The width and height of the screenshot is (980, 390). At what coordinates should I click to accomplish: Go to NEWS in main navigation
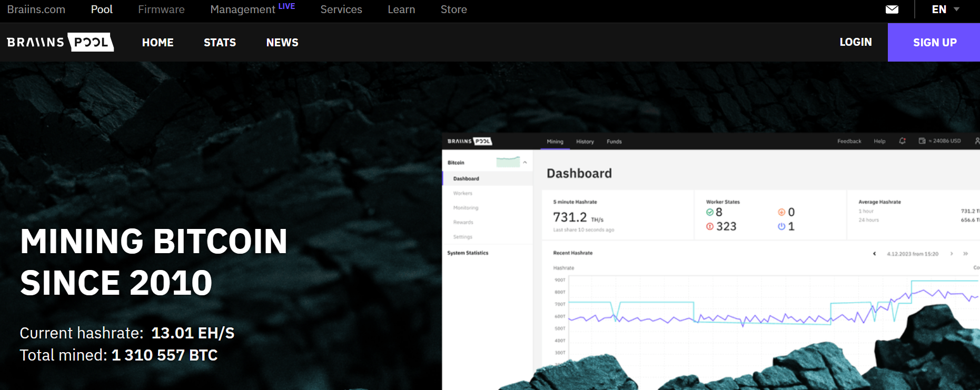(282, 43)
